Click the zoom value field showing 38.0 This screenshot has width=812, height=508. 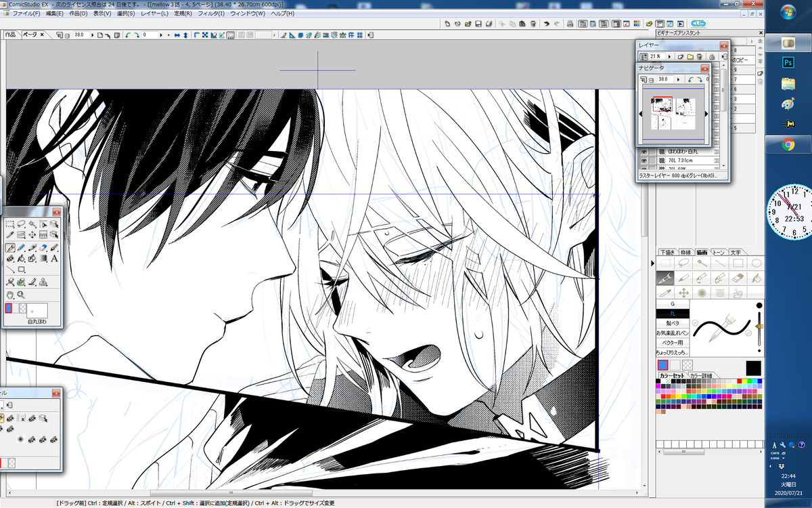pyautogui.click(x=81, y=35)
